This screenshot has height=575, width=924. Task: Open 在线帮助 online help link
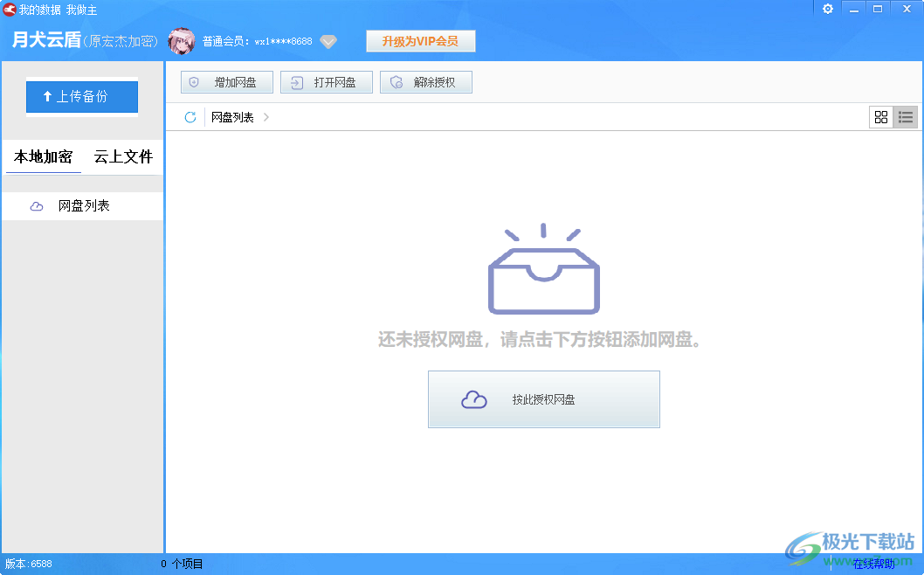[874, 565]
